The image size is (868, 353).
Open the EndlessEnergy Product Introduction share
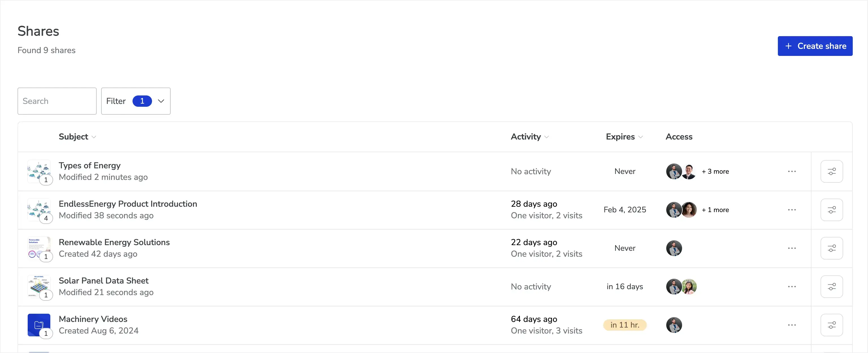(x=128, y=204)
